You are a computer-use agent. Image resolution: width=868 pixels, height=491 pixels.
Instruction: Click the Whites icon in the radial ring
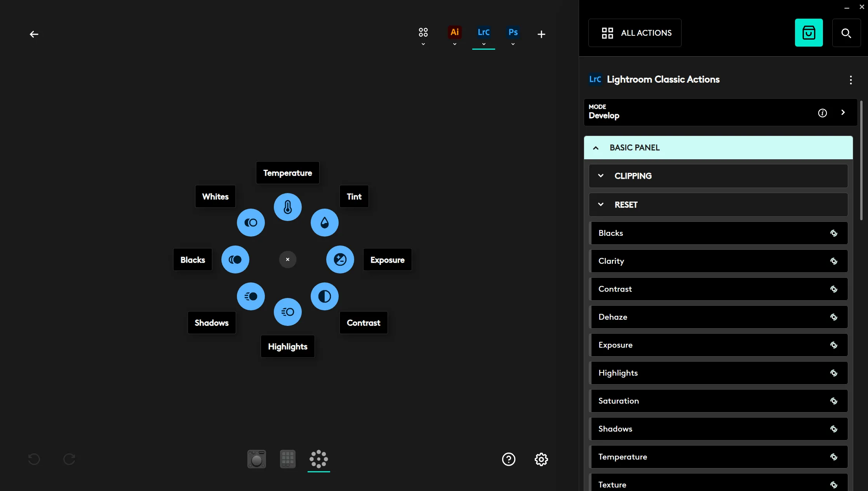(x=250, y=223)
